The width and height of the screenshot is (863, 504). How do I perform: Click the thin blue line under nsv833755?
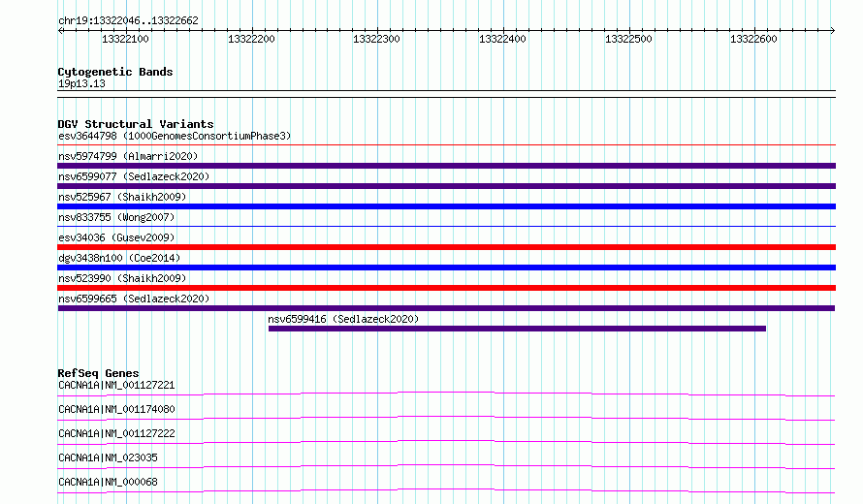[x=446, y=226]
